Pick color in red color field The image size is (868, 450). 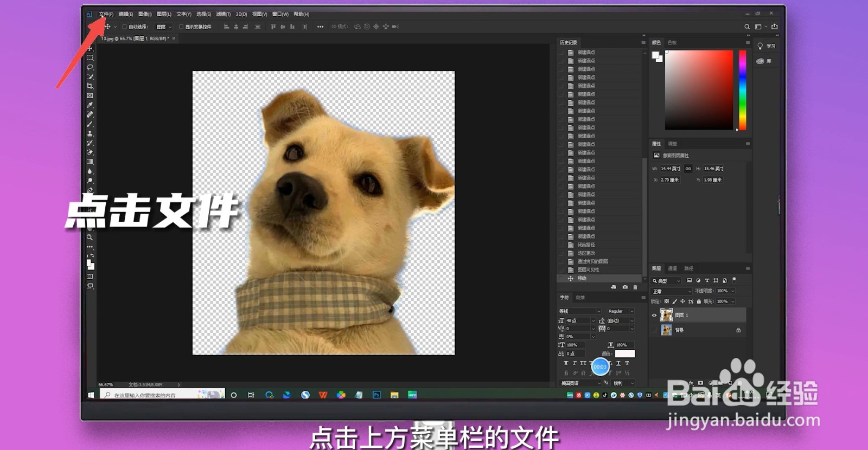[x=699, y=89]
